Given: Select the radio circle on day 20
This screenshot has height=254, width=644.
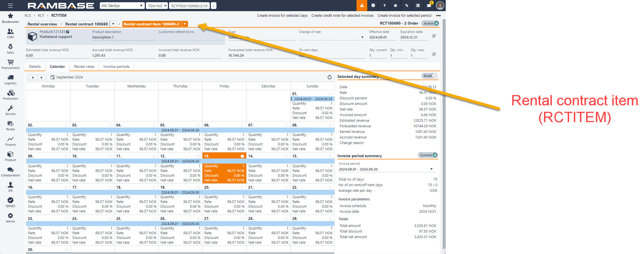Looking at the screenshot, I should [x=242, y=188].
